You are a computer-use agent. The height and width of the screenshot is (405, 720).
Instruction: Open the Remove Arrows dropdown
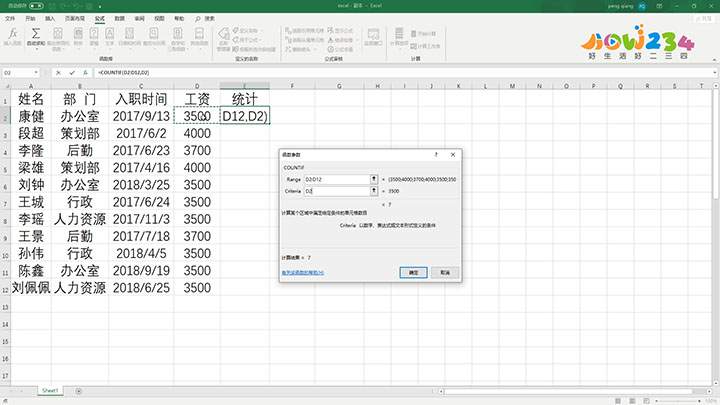[x=301, y=49]
